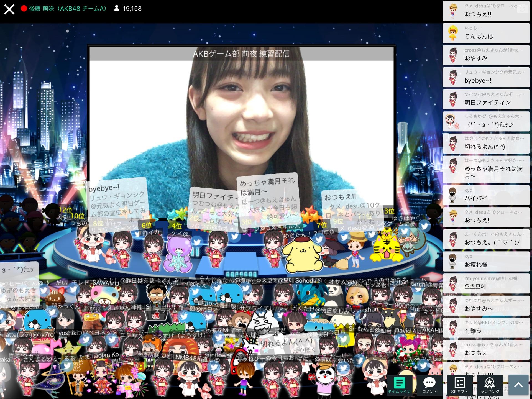This screenshot has width=532, height=399.
Task: Close the live stream with the X icon
Action: (9, 9)
